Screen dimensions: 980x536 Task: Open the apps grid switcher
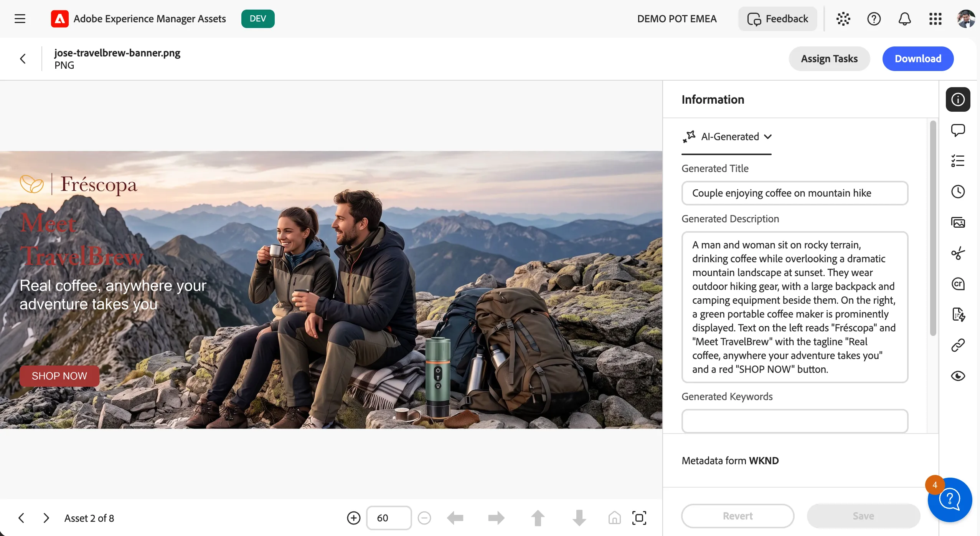tap(935, 19)
